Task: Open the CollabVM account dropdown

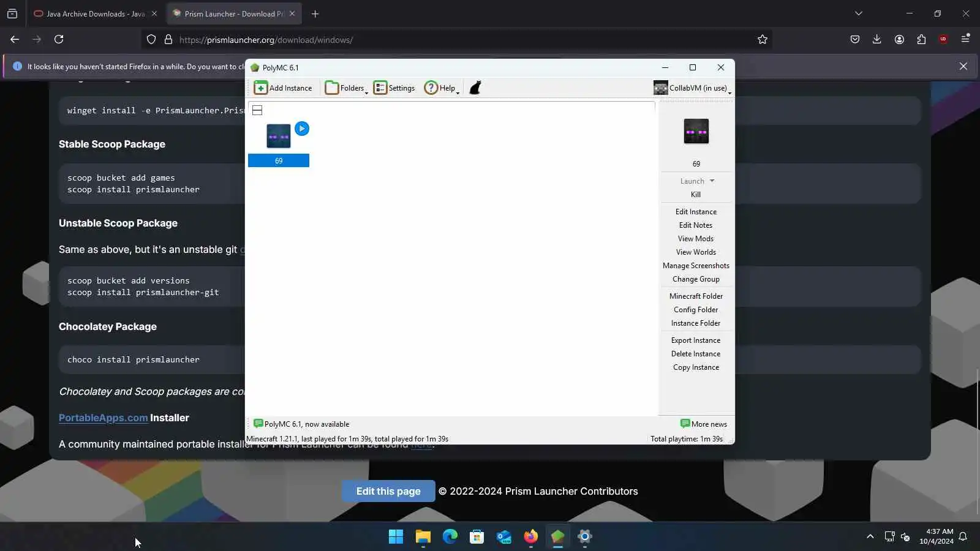Action: click(x=692, y=88)
